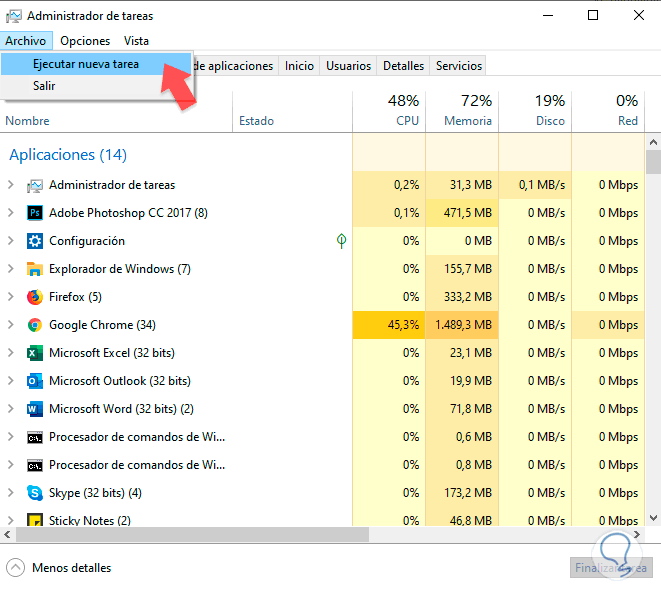Open the Opciones menu
Viewport: 661px width, 590px height.
pos(85,41)
